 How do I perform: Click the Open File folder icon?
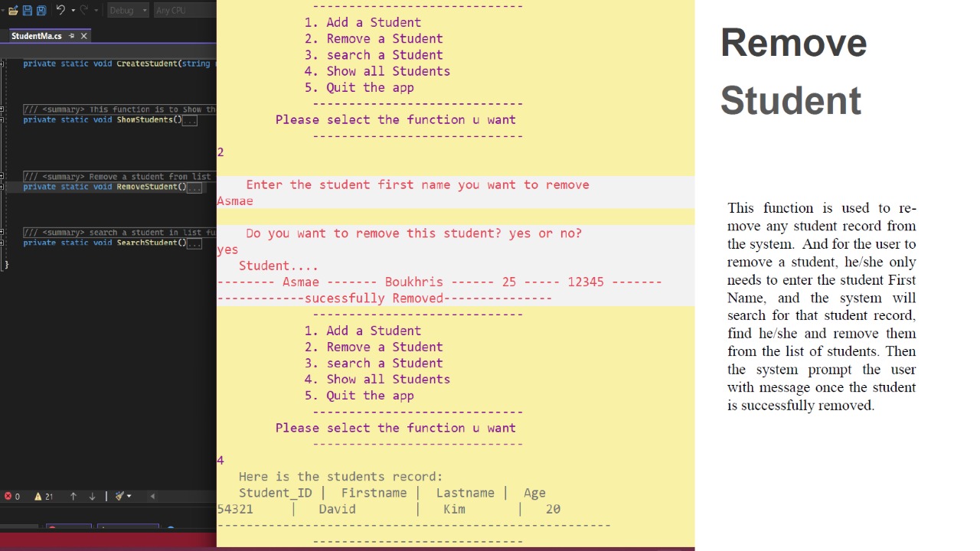(x=13, y=10)
